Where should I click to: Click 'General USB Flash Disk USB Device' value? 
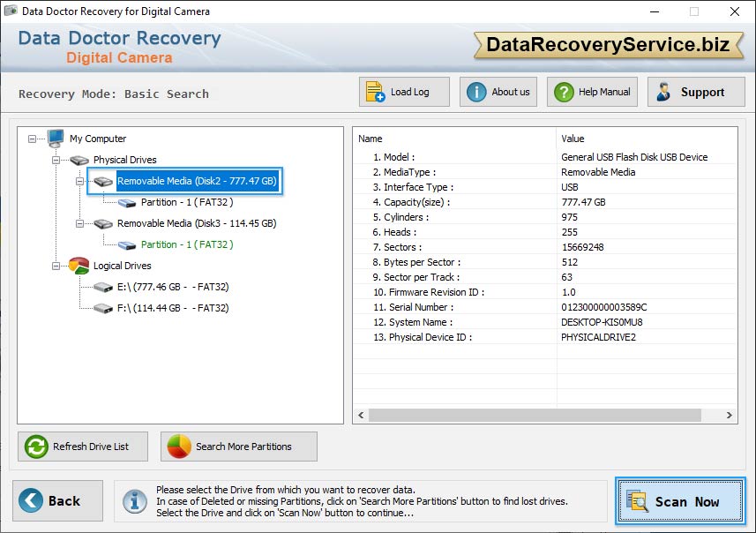coord(634,157)
